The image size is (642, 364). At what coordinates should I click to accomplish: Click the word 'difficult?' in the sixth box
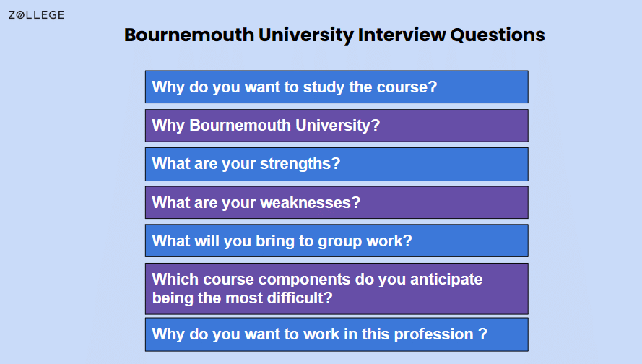coord(300,298)
